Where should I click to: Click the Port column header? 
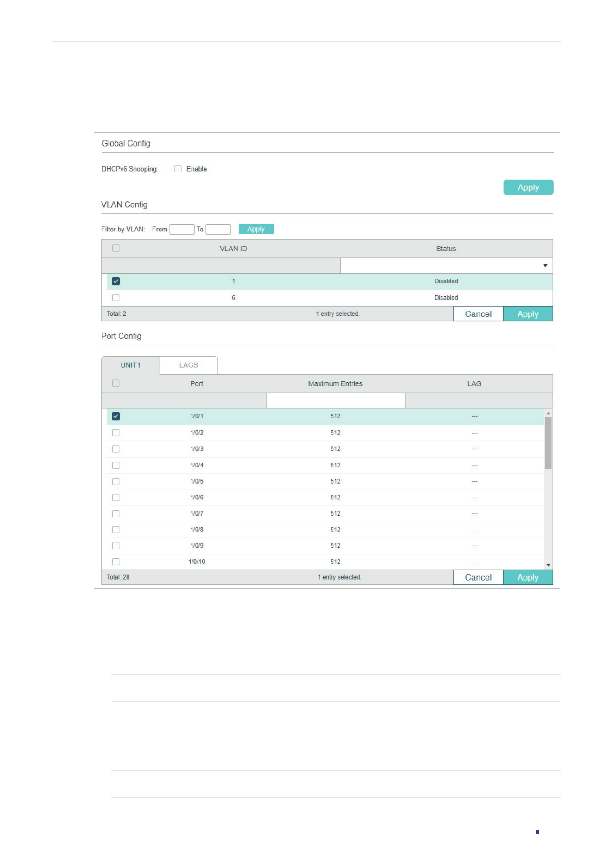pyautogui.click(x=197, y=383)
